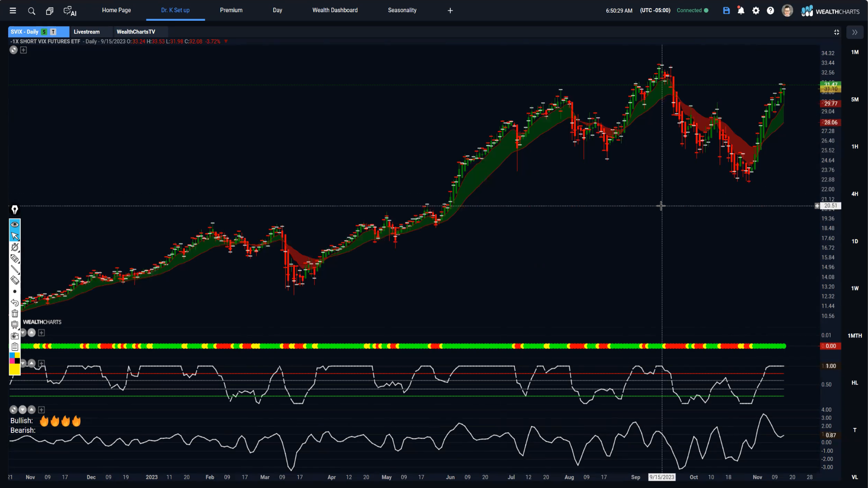The image size is (868, 488).
Task: Open the settings gear
Action: coord(756,10)
